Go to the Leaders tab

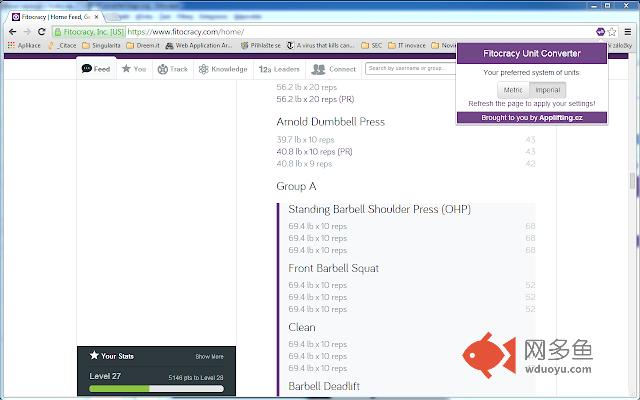coord(279,69)
